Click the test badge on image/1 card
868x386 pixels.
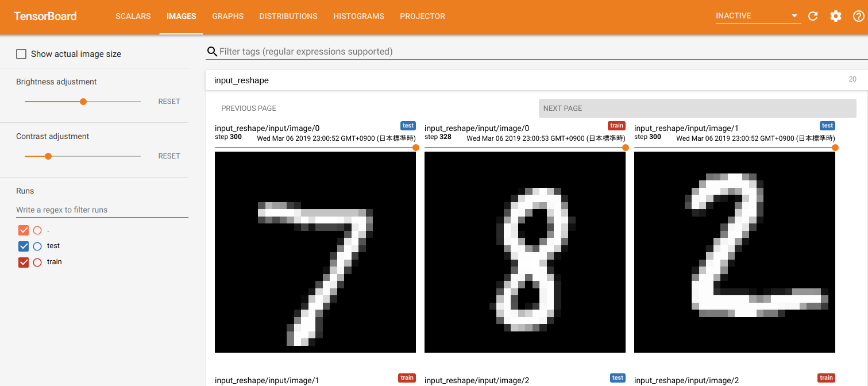827,126
